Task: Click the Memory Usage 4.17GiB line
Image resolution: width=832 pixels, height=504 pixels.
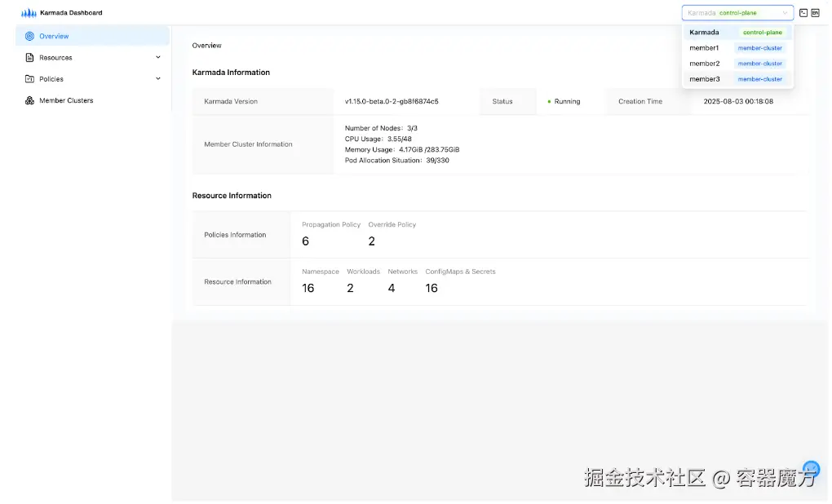Action: click(401, 149)
